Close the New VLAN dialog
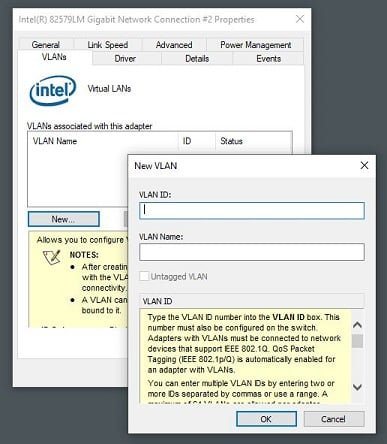This screenshot has width=387, height=444. (x=364, y=165)
